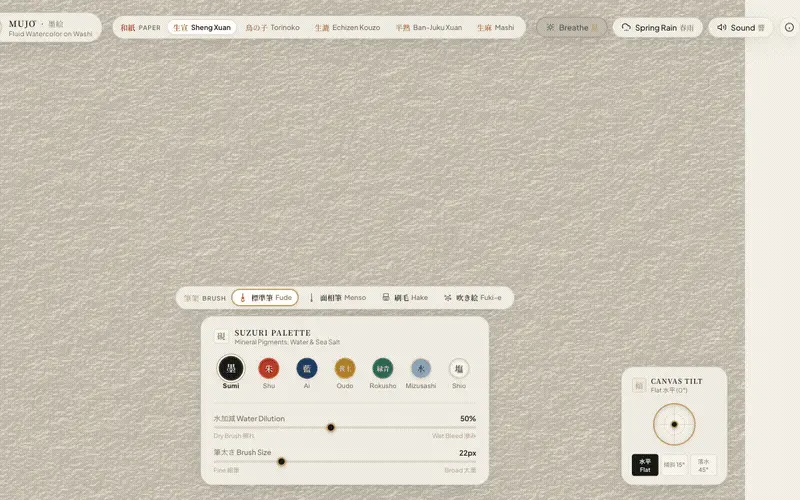Pick the Sumi black pigment
The height and width of the screenshot is (500, 800).
[x=231, y=368]
